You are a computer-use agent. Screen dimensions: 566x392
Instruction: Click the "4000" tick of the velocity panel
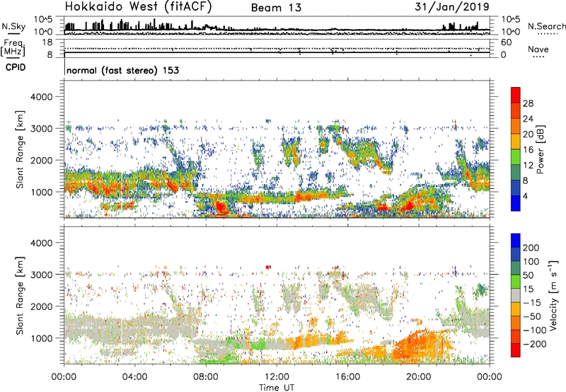[41, 243]
